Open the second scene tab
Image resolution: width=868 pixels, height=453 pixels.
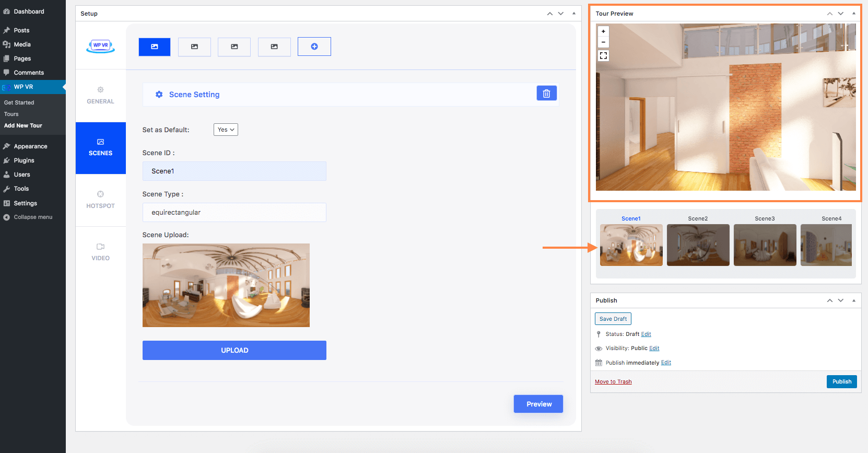tap(194, 47)
